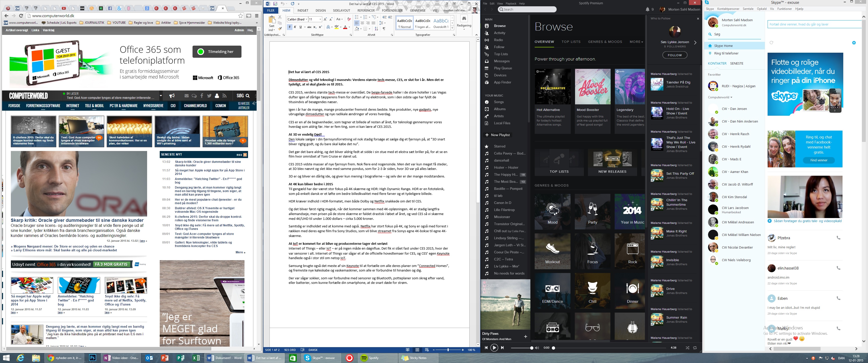Click the Spotify volume slider
Viewport: 868px width, 363px height.
522,348
